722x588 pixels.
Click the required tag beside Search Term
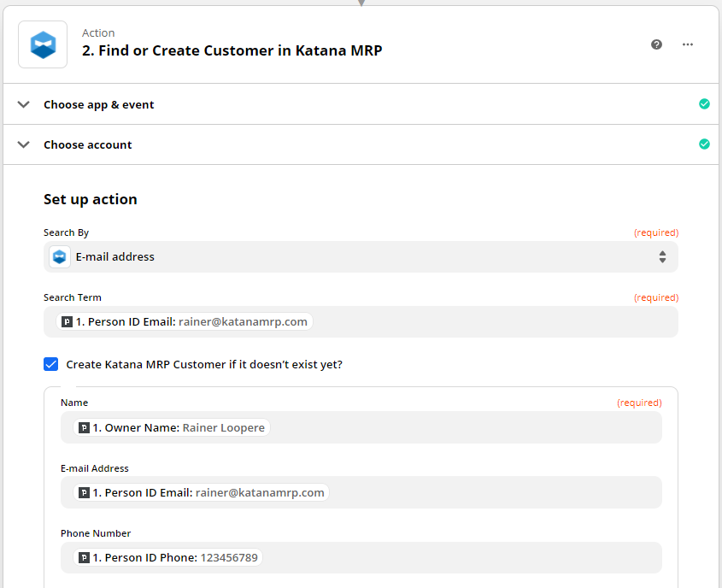click(x=656, y=297)
